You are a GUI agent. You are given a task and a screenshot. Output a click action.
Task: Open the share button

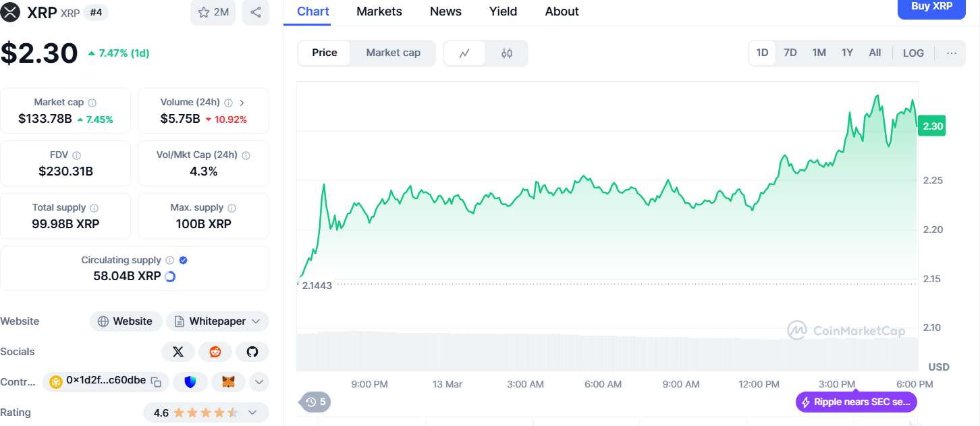(x=256, y=12)
